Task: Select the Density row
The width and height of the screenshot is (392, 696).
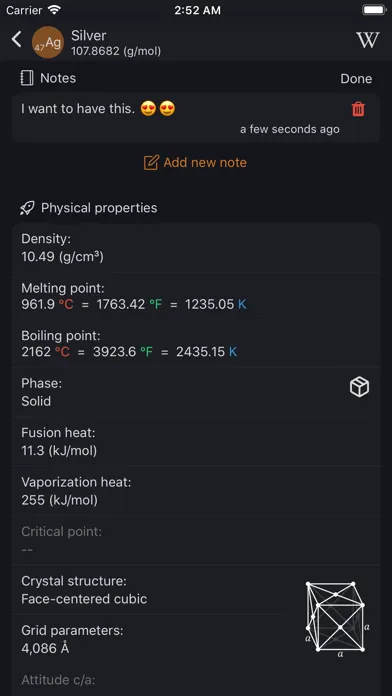Action: (196, 248)
